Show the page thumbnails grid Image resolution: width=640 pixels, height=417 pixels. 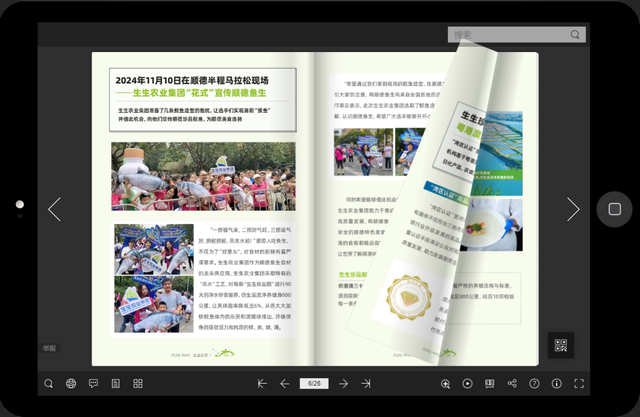138,384
